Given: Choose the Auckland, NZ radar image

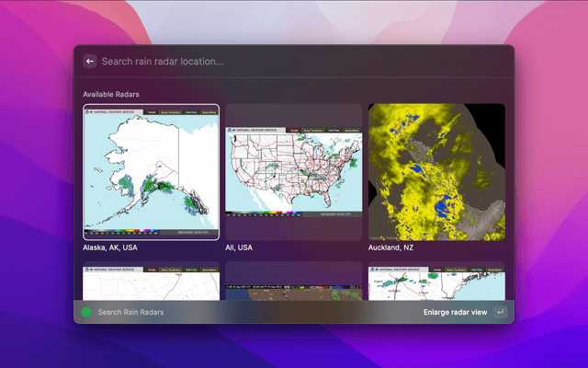Looking at the screenshot, I should point(436,171).
